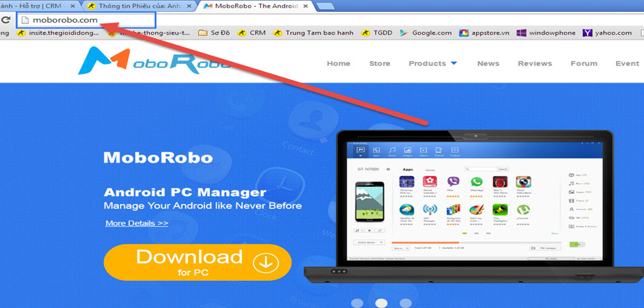Viewport: 644px width, 308px height.
Task: Open the yahoo.com bookmark
Action: (607, 33)
